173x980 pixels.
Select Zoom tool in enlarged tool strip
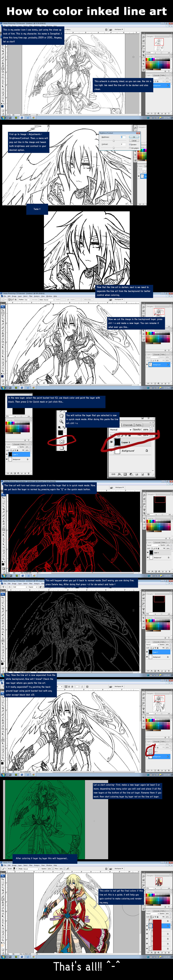(61, 421)
